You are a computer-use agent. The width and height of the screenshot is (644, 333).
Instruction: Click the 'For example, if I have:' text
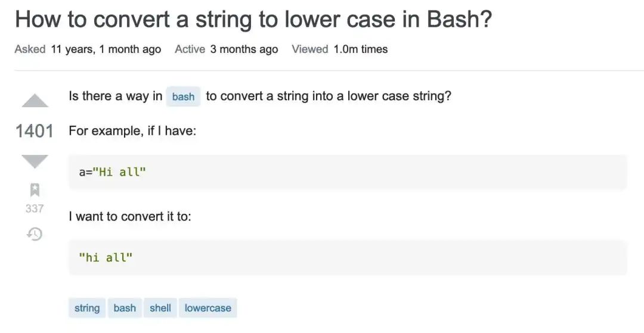(132, 130)
